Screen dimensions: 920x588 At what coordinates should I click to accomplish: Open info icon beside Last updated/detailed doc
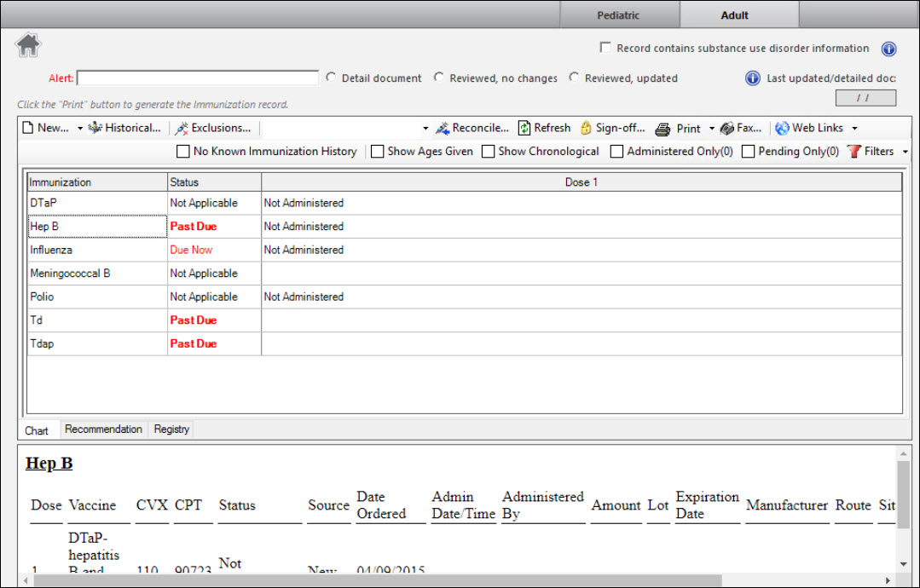(752, 78)
